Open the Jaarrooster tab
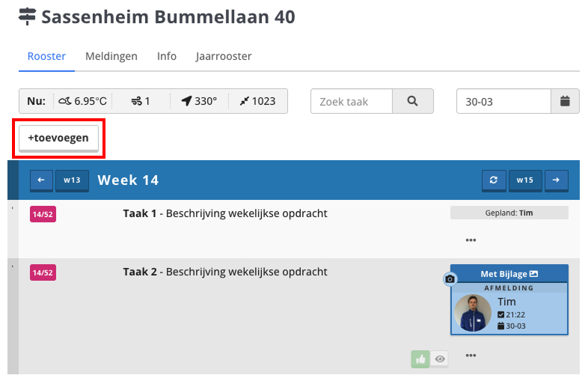 tap(224, 56)
